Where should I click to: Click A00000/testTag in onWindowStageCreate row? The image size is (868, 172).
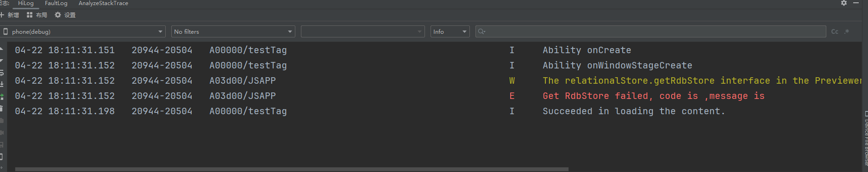pyautogui.click(x=248, y=65)
